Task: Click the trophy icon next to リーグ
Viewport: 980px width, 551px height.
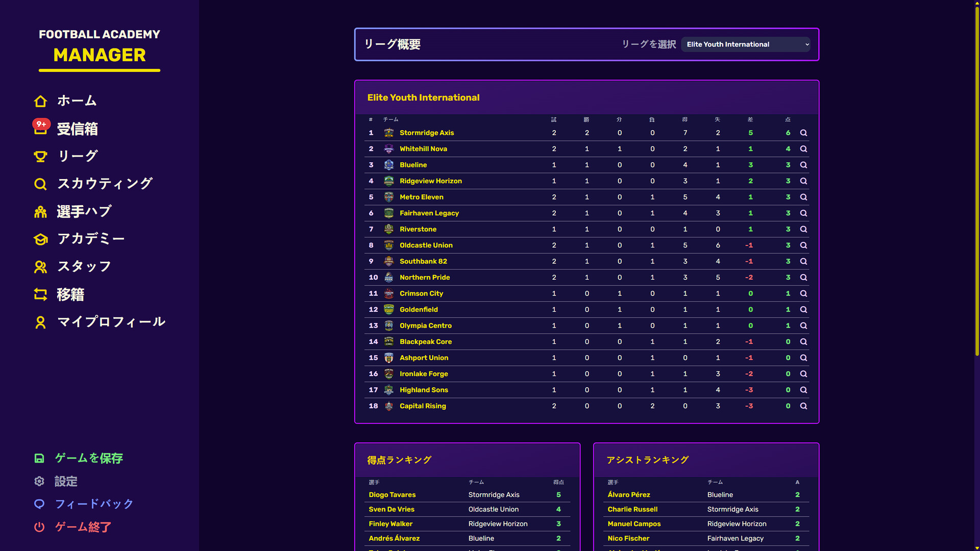Action: 40,156
